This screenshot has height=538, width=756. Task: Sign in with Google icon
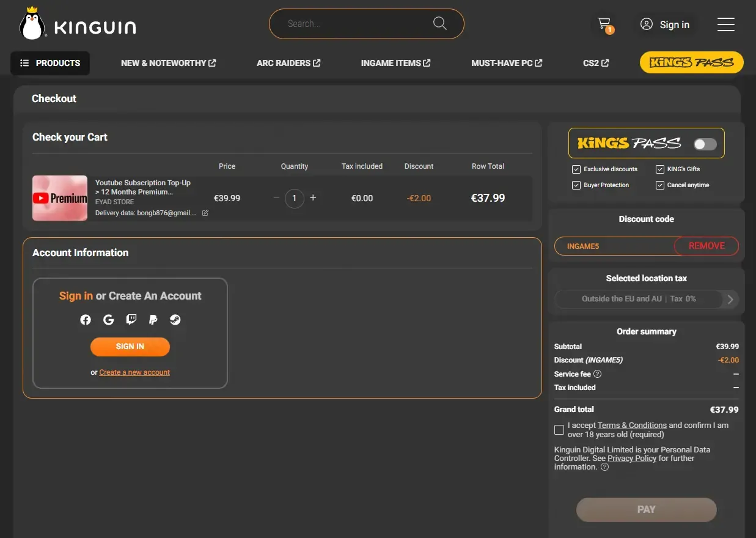pyautogui.click(x=108, y=320)
